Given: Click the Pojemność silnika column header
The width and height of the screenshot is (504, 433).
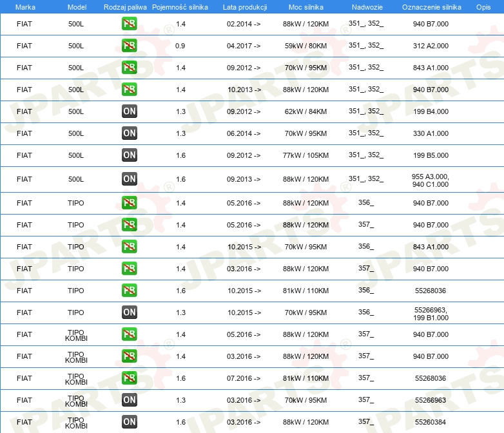Looking at the screenshot, I should point(180,7).
